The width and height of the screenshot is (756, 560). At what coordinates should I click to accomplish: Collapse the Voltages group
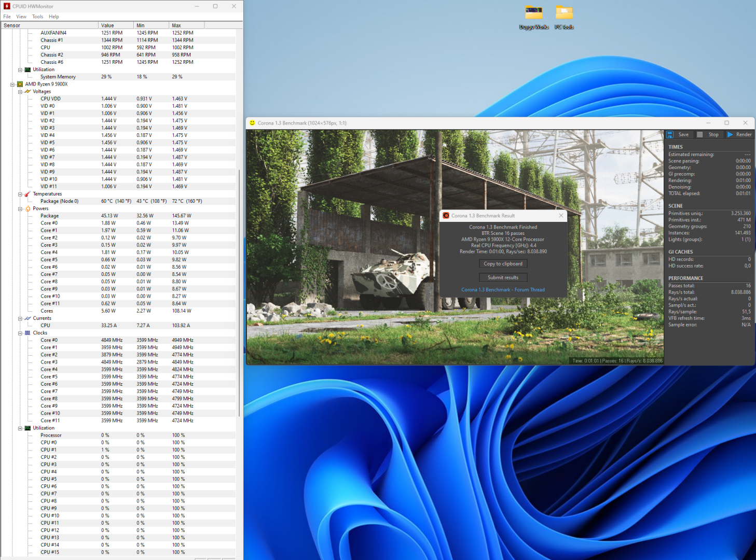[x=20, y=92]
